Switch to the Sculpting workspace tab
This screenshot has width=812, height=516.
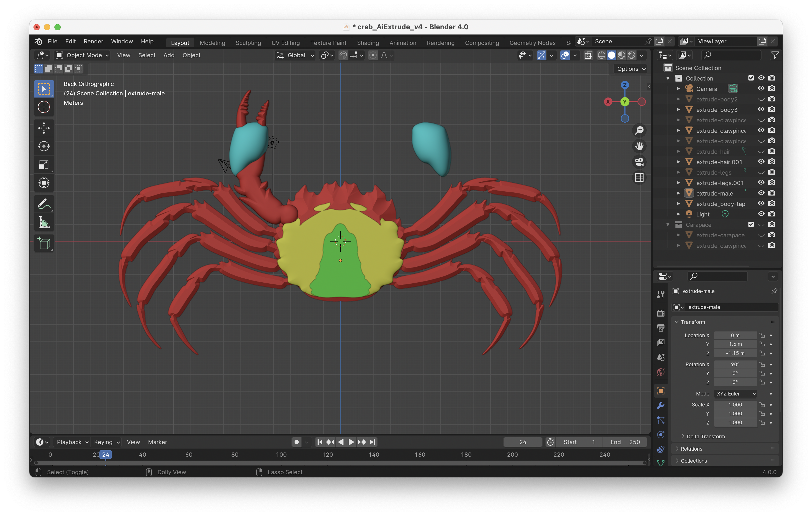248,43
